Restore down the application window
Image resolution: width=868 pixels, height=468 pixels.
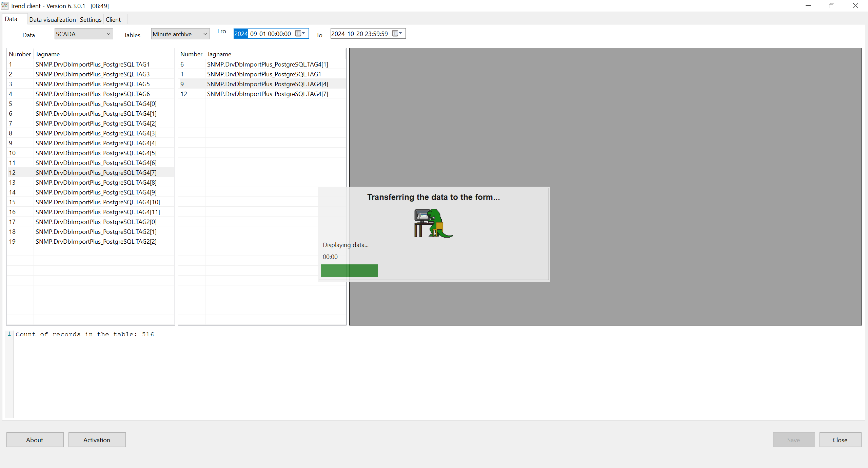(831, 6)
